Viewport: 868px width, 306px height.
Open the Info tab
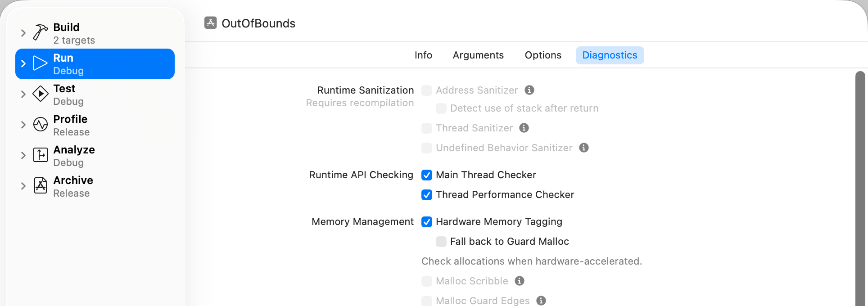click(423, 55)
